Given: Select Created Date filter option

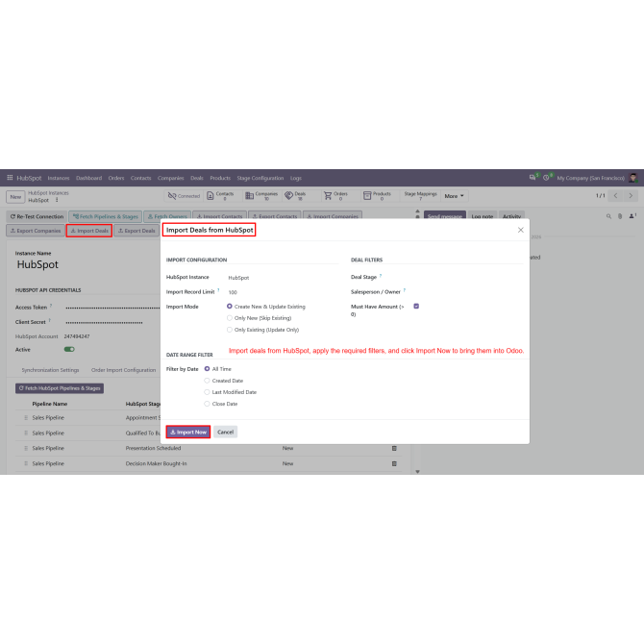Looking at the screenshot, I should pos(207,381).
